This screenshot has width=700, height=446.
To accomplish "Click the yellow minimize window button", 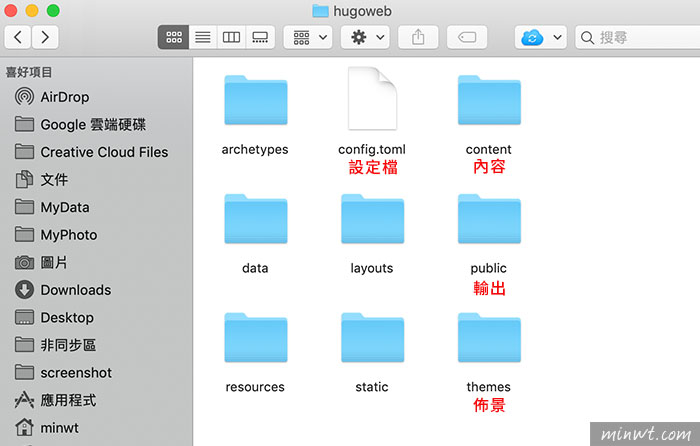I will (x=32, y=10).
